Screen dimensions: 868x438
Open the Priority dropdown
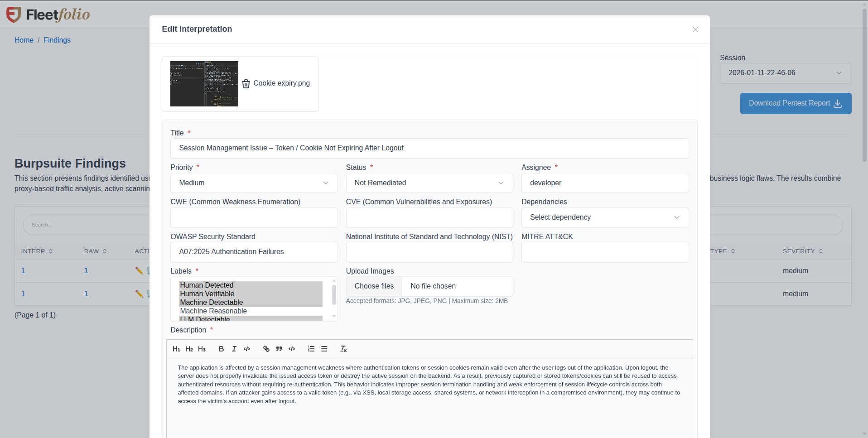(x=254, y=183)
